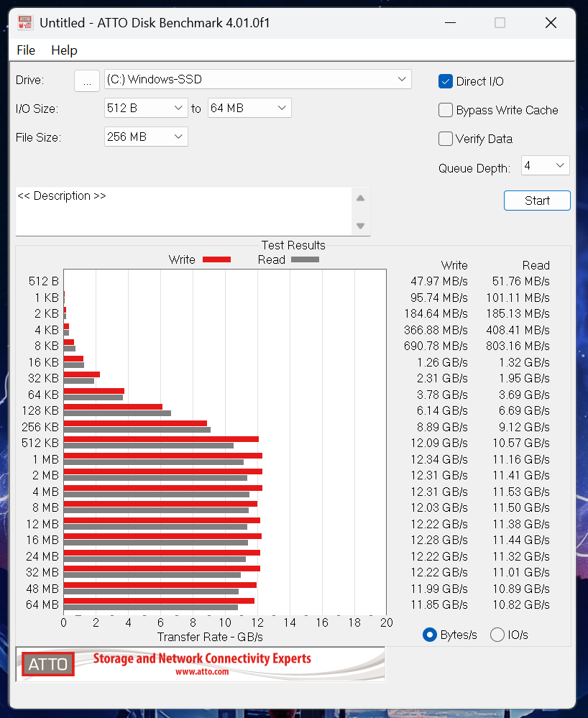Image resolution: width=588 pixels, height=718 pixels.
Task: Click the gray Read legend swatch
Action: (x=305, y=259)
